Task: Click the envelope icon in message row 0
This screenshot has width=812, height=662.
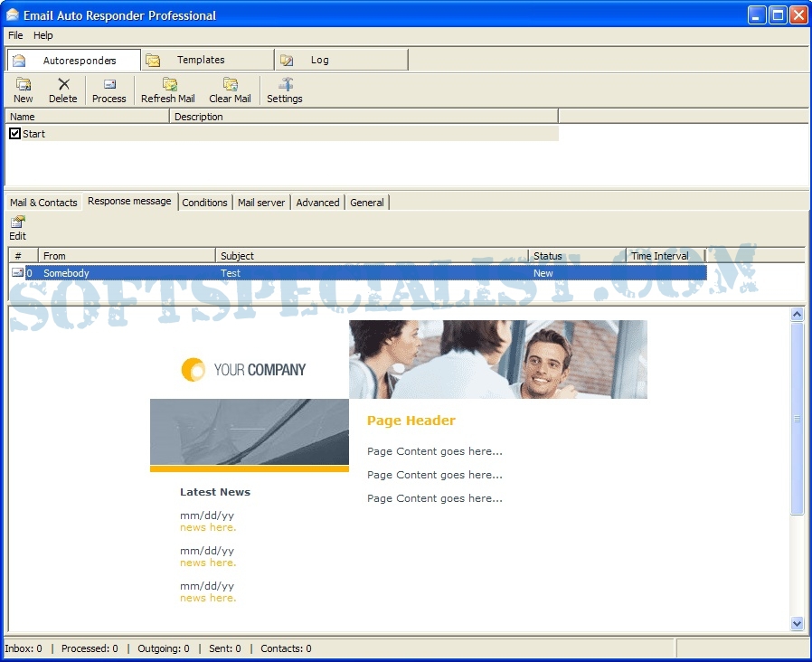Action: pos(17,272)
